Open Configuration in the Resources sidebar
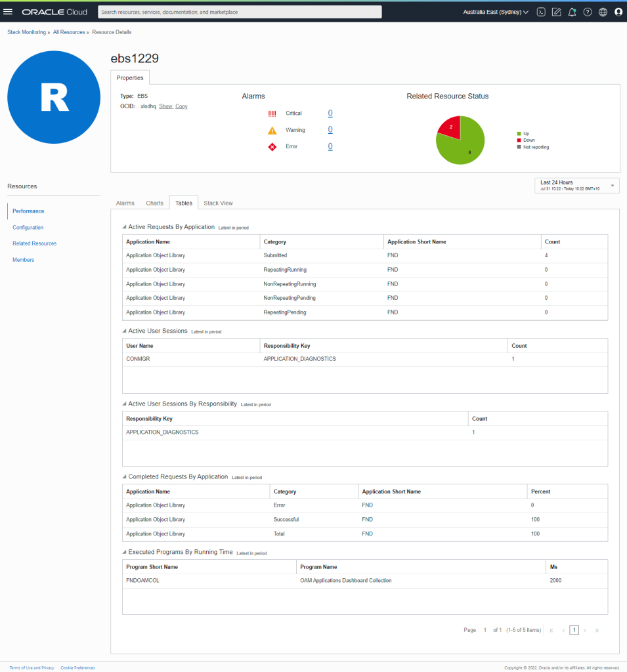 coord(28,228)
